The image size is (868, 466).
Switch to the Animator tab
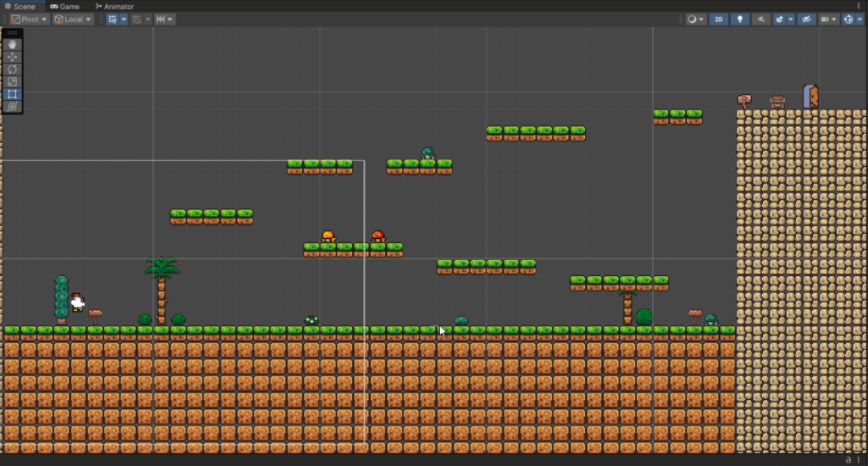pos(114,6)
